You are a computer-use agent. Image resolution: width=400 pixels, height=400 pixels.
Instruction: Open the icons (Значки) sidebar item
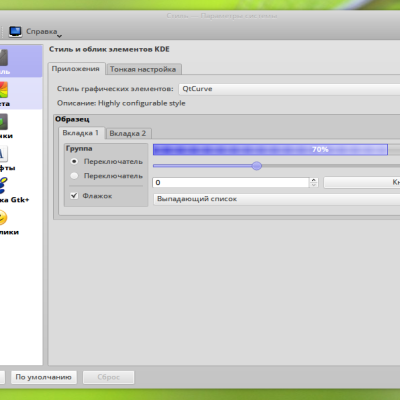point(4,122)
